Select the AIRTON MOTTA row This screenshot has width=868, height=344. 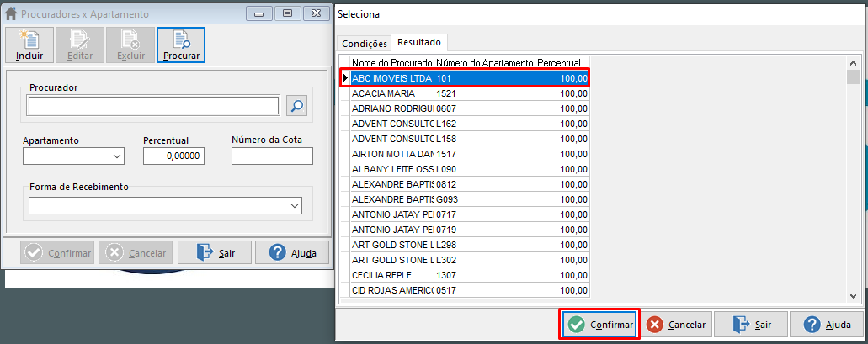click(470, 154)
